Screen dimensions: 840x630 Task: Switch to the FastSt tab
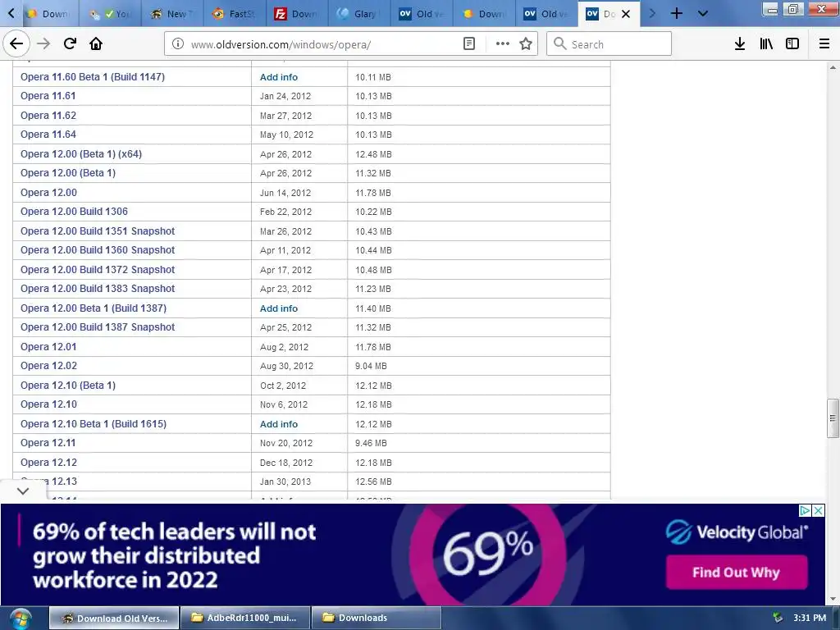[x=234, y=14]
